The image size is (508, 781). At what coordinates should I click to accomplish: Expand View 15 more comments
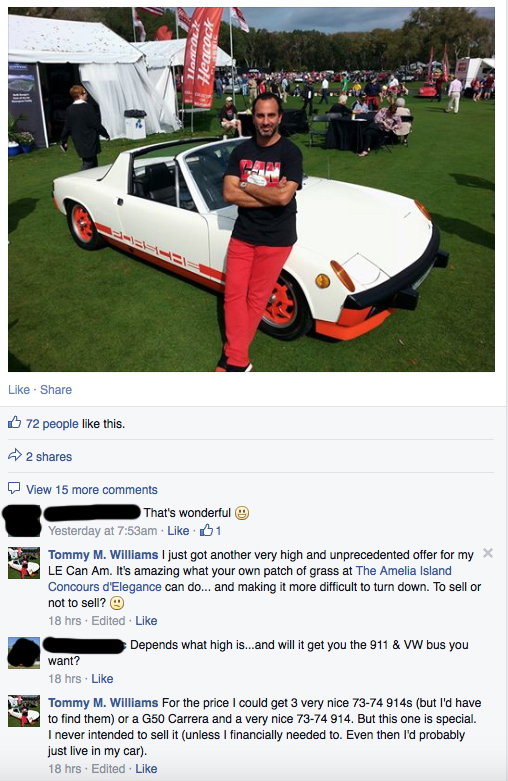click(x=92, y=490)
